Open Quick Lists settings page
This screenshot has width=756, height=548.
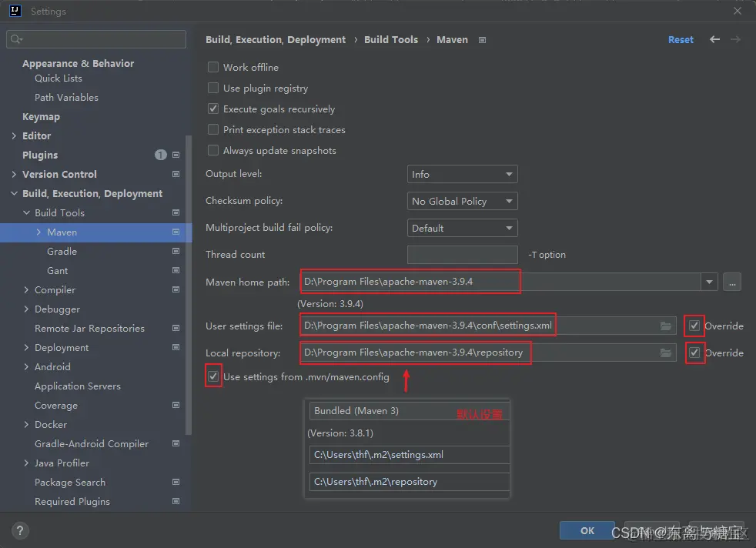[x=59, y=78]
